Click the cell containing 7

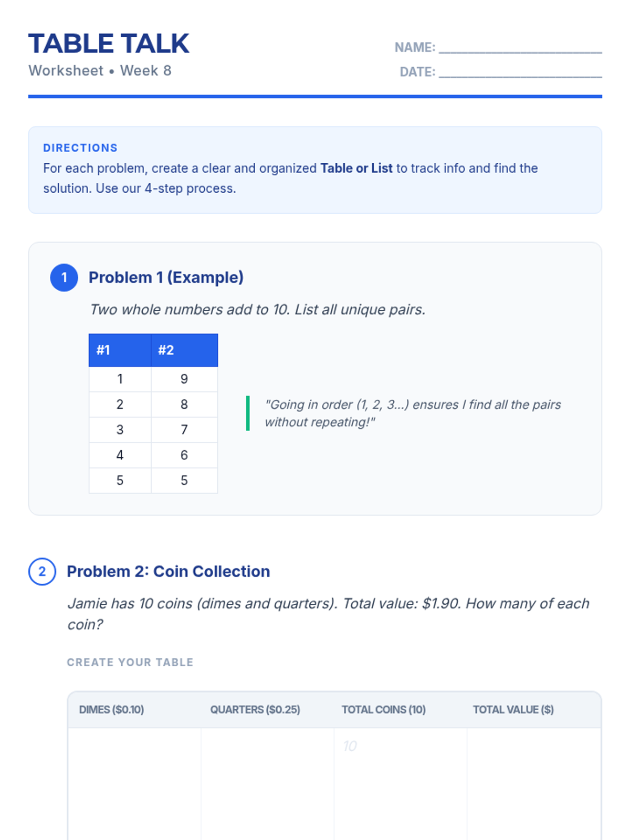click(184, 429)
